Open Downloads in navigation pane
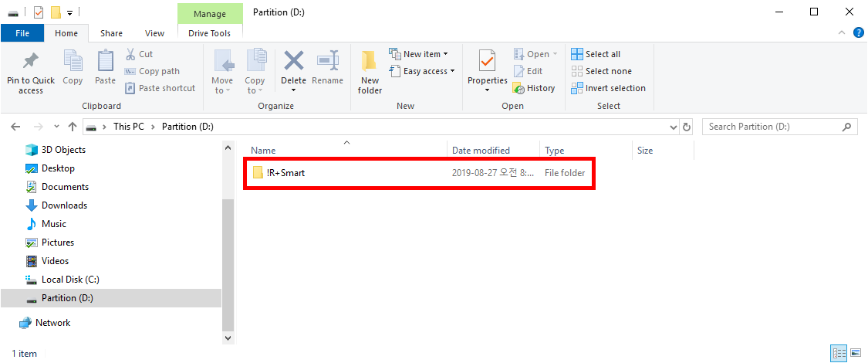 [56, 205]
